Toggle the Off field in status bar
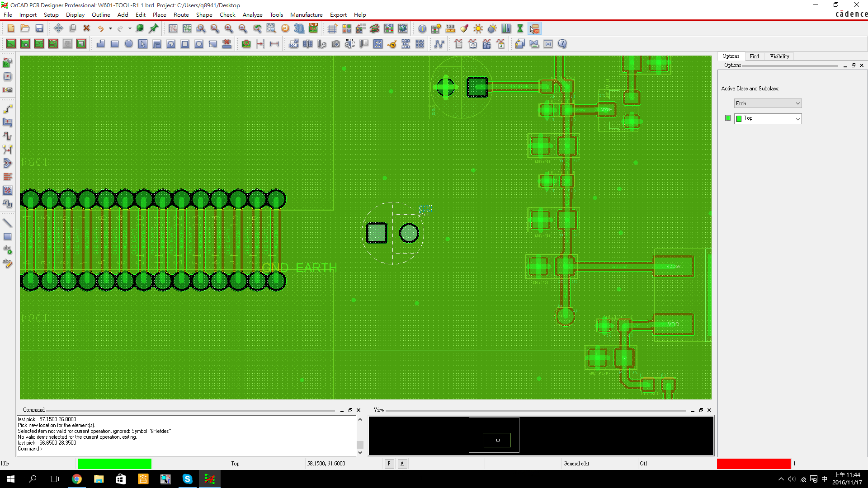868x488 pixels. [x=643, y=464]
